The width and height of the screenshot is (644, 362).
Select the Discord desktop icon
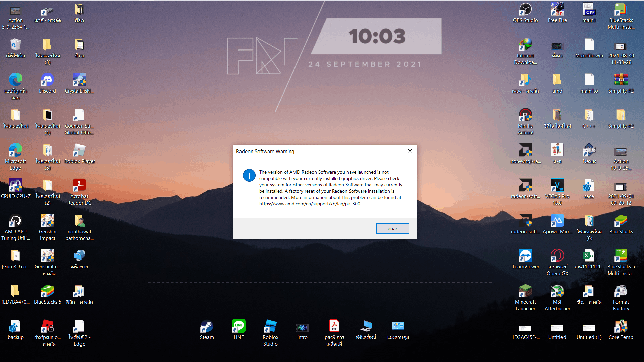47,80
